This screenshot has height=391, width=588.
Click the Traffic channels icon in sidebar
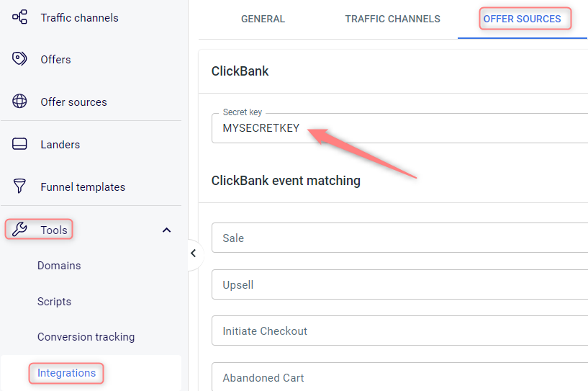[19, 17]
